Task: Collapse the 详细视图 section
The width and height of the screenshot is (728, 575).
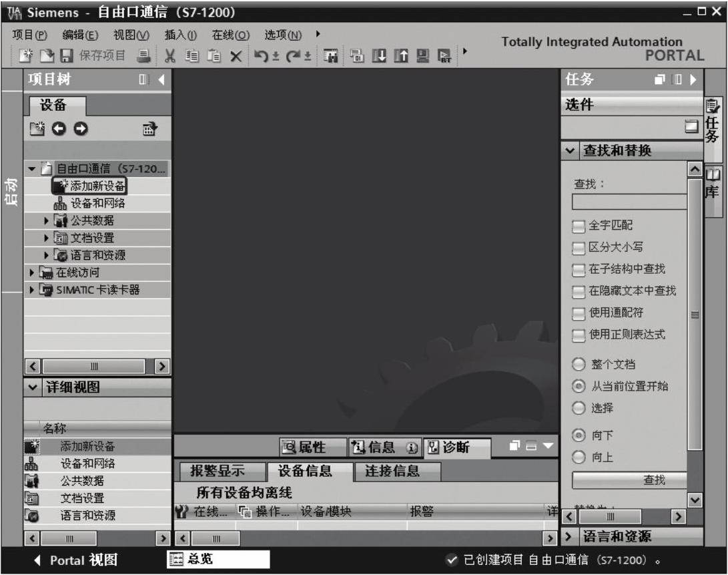Action: (33, 387)
